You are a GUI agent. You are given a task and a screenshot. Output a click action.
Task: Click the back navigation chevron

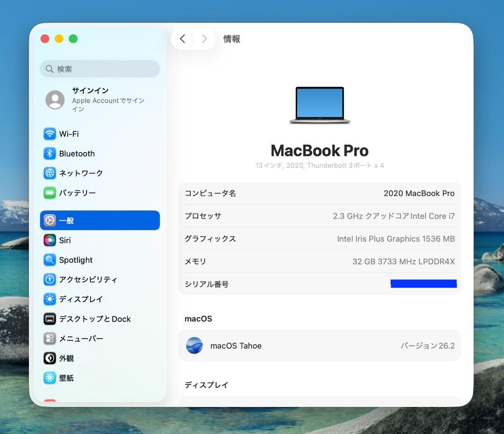pyautogui.click(x=182, y=39)
